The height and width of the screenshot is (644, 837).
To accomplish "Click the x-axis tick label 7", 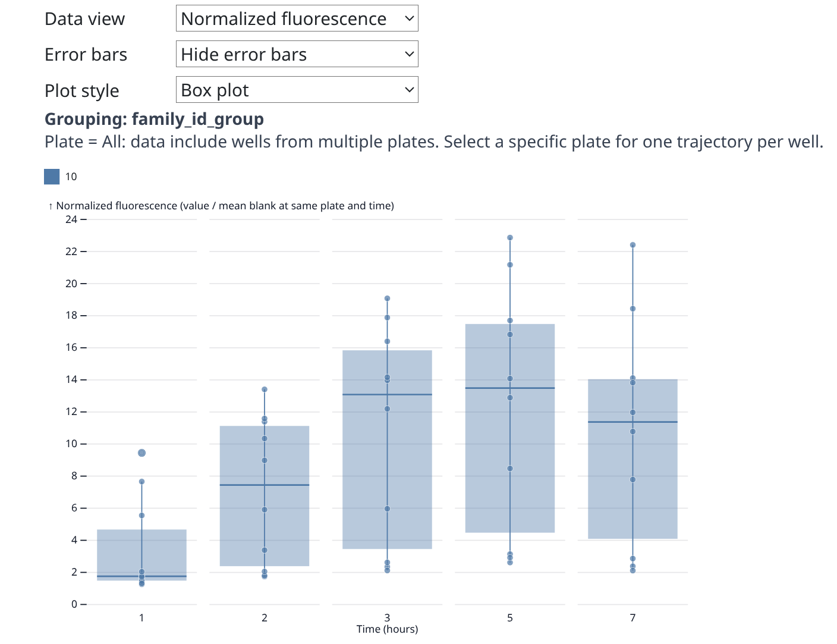I will pyautogui.click(x=633, y=618).
